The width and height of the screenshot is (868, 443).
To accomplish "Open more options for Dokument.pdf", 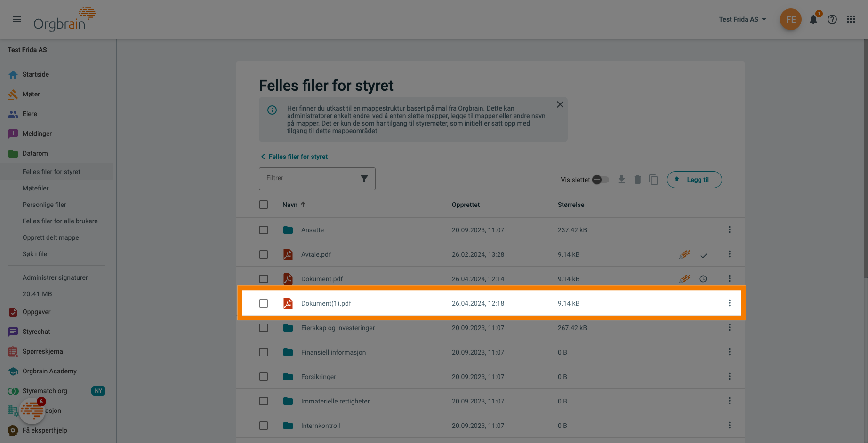I will coord(730,278).
